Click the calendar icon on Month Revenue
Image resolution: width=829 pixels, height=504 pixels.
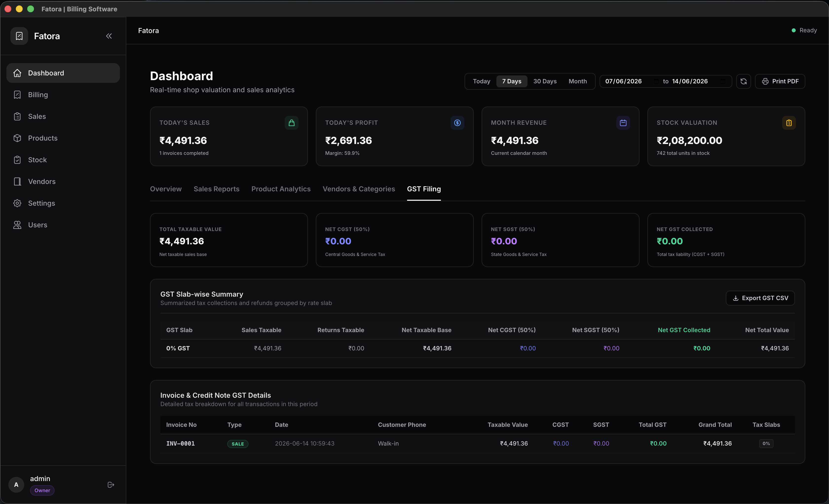pos(623,123)
